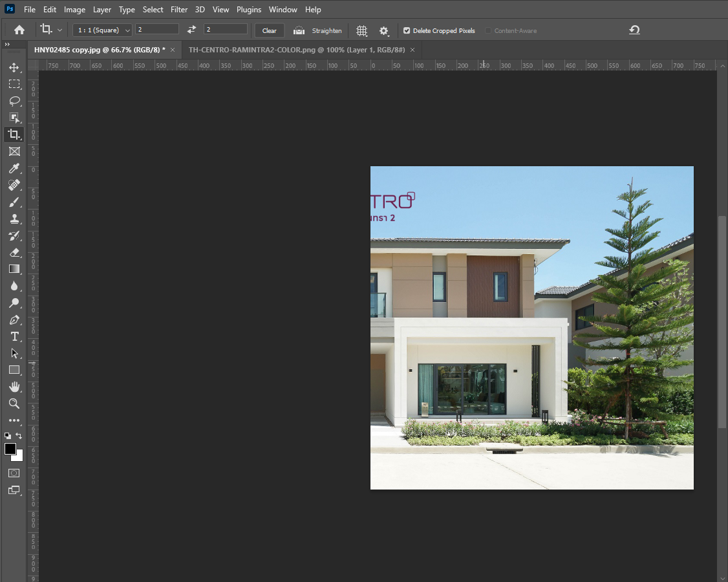Image resolution: width=728 pixels, height=582 pixels.
Task: Open the Layer menu
Action: [102, 9]
